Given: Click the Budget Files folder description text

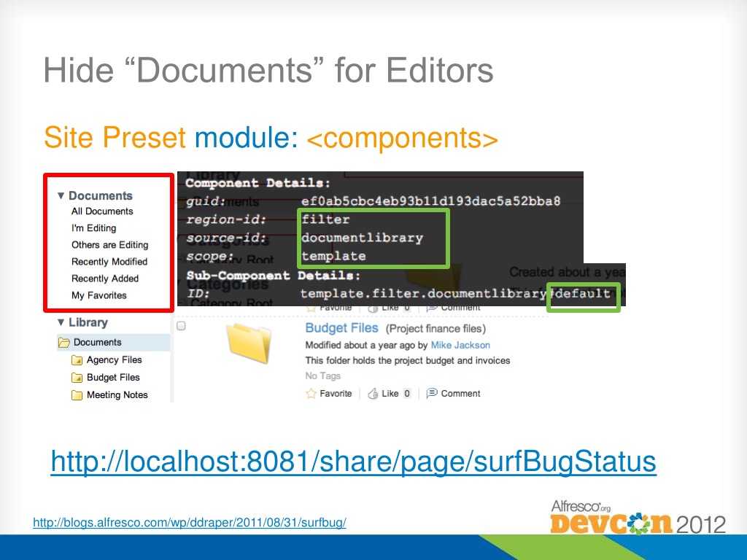Looking at the screenshot, I should click(408, 360).
